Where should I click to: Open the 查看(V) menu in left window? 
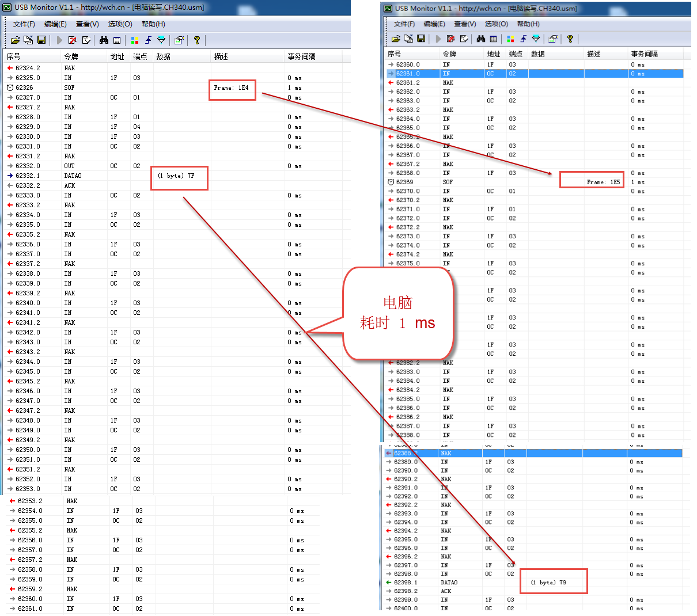tap(88, 24)
